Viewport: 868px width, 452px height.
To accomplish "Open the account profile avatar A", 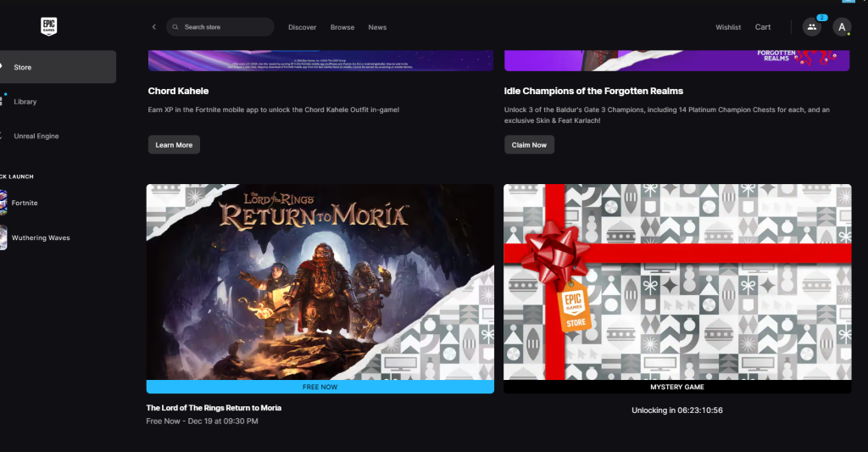I will point(842,26).
